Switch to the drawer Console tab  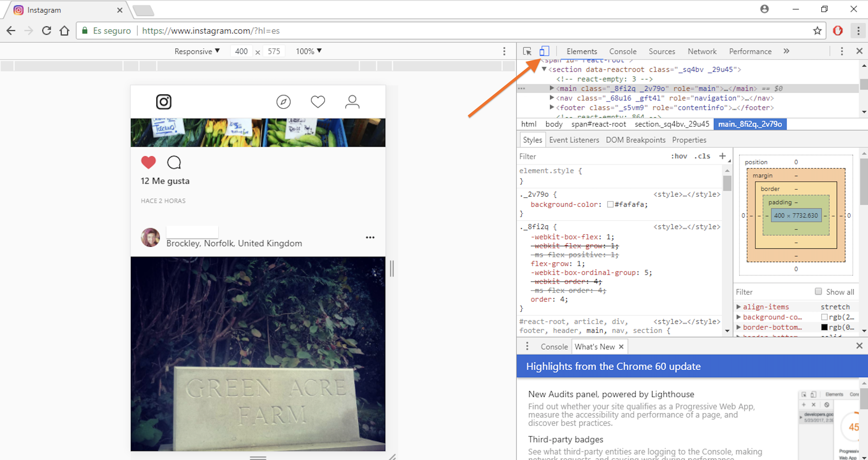coord(554,347)
